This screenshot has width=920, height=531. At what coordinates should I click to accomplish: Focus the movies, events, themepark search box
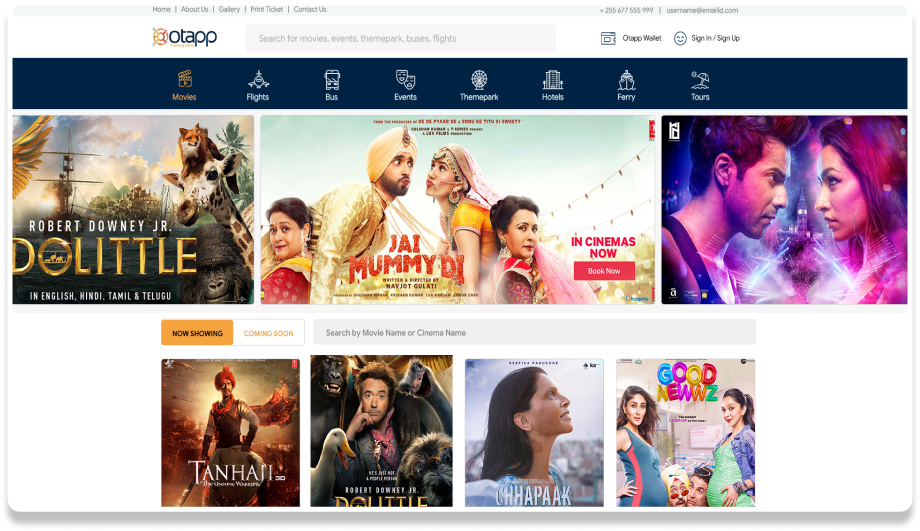[x=401, y=38]
